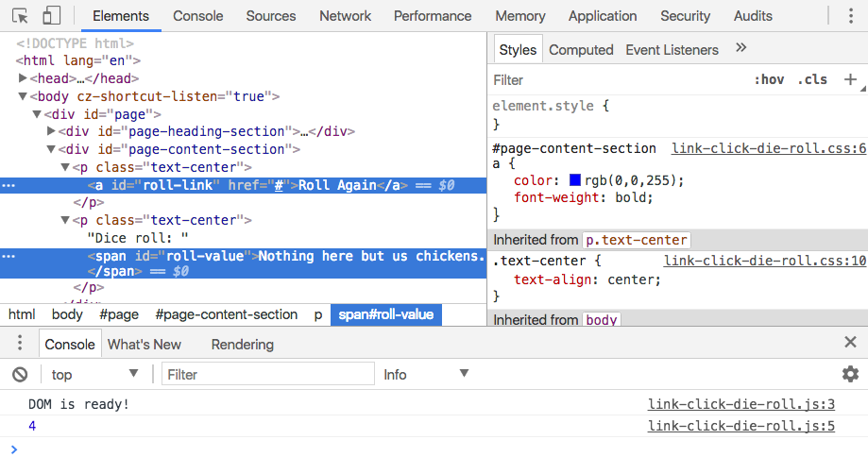Image resolution: width=868 pixels, height=457 pixels.
Task: Click the font-weight: bold declaration
Action: pyautogui.click(x=584, y=197)
